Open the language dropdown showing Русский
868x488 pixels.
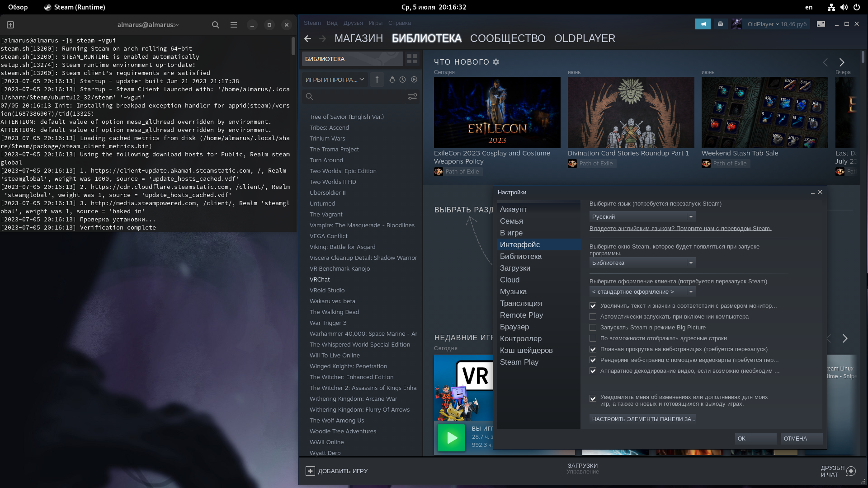click(642, 216)
